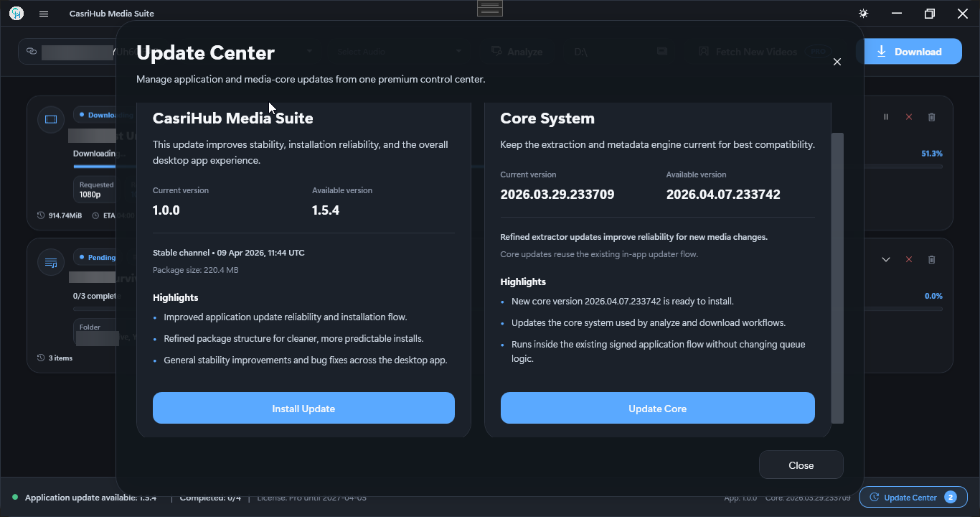Screen dimensions: 980x517
Task: Click the Update Center clock icon in status bar
Action: [874, 497]
